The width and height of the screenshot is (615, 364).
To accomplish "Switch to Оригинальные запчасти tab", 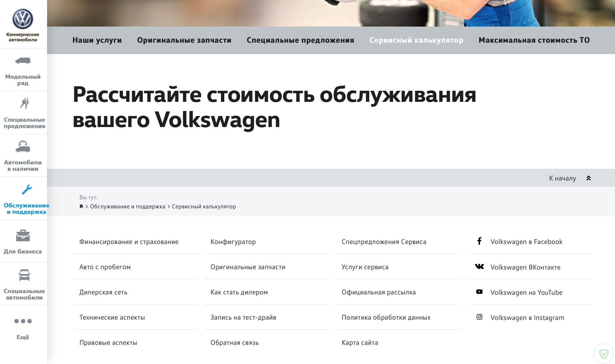I will click(x=184, y=40).
